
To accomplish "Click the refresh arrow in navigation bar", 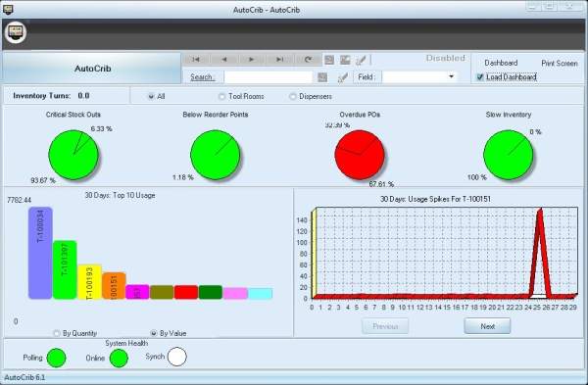I will [x=308, y=59].
